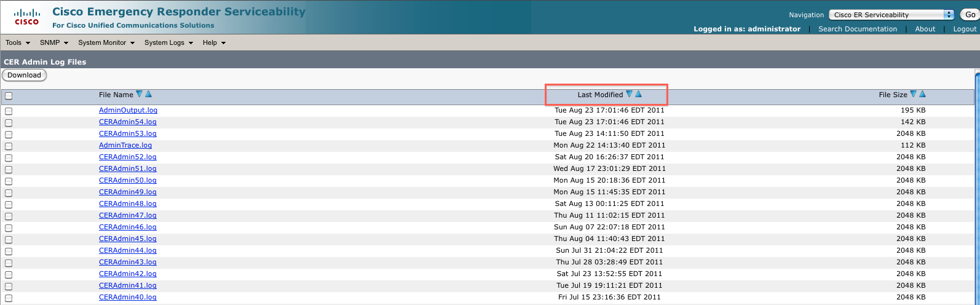Open the Navigation dropdown list

891,15
